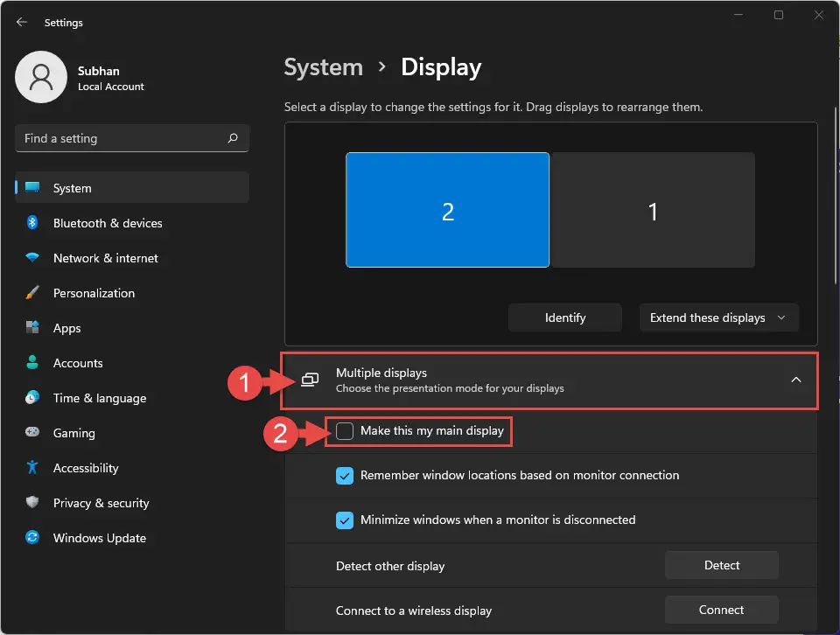The image size is (840, 635).
Task: Enable Make this my main display
Action: (x=345, y=430)
